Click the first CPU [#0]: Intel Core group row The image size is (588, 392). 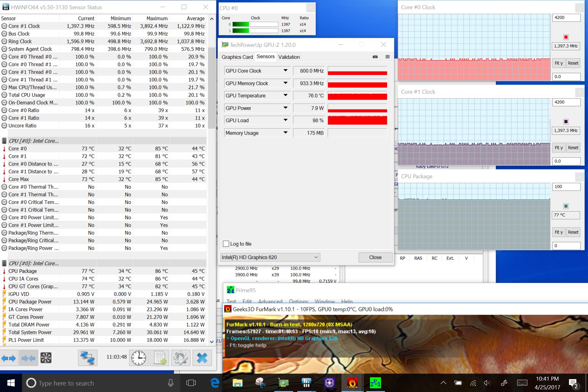(104, 141)
